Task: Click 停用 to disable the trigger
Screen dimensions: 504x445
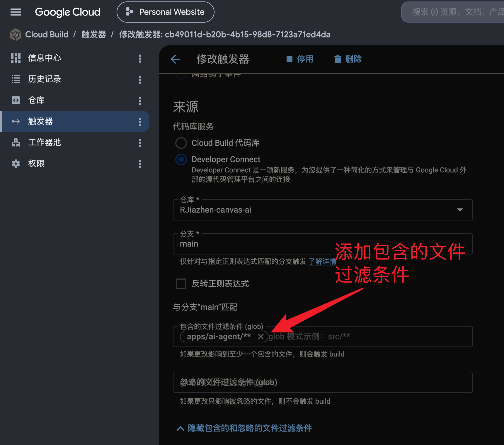Action: pos(300,59)
